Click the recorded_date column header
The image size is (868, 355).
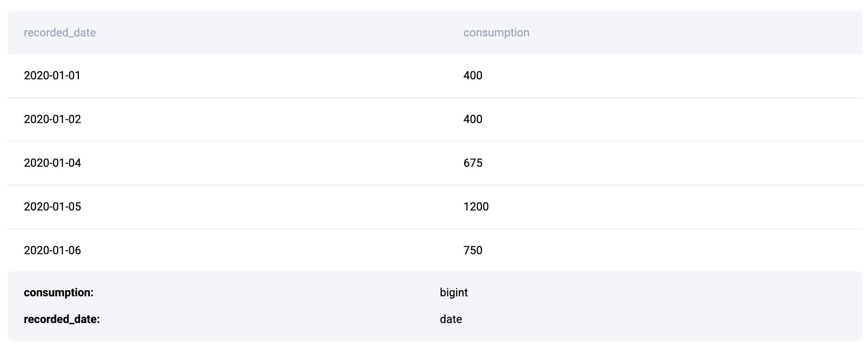(60, 32)
